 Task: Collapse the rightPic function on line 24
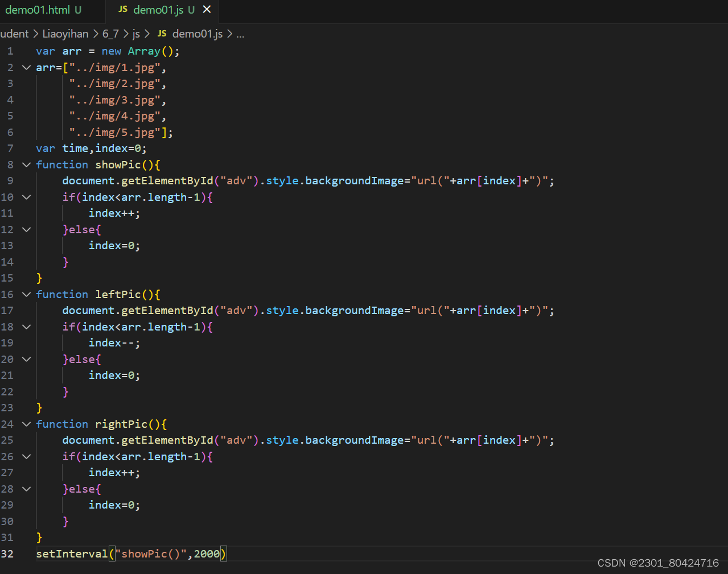26,424
